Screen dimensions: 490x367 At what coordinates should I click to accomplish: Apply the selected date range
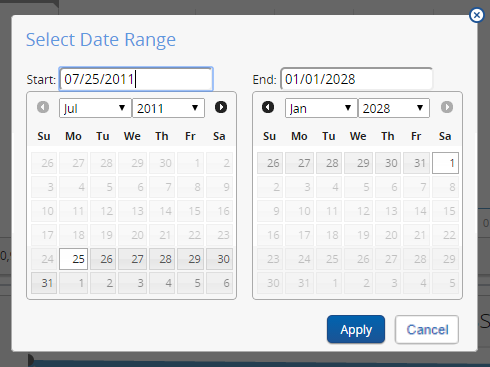tap(356, 329)
